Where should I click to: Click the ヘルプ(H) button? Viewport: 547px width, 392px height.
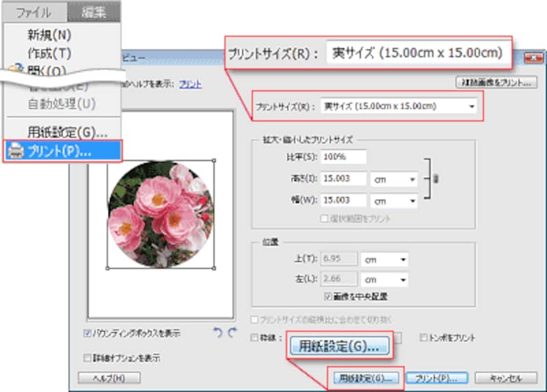click(109, 378)
